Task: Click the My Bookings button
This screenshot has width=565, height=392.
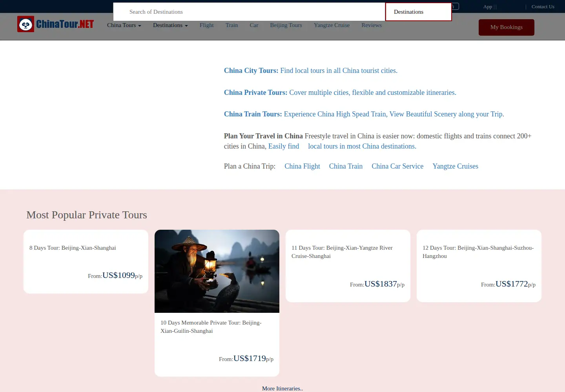Action: click(507, 27)
